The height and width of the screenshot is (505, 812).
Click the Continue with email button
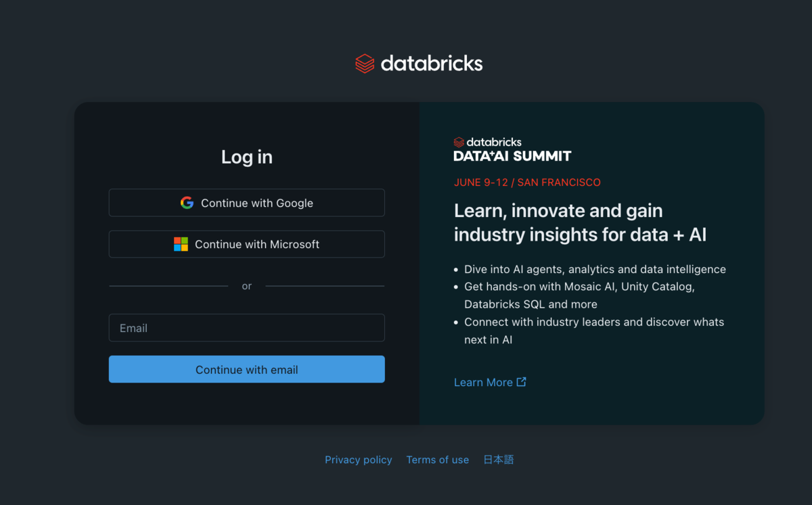247,369
